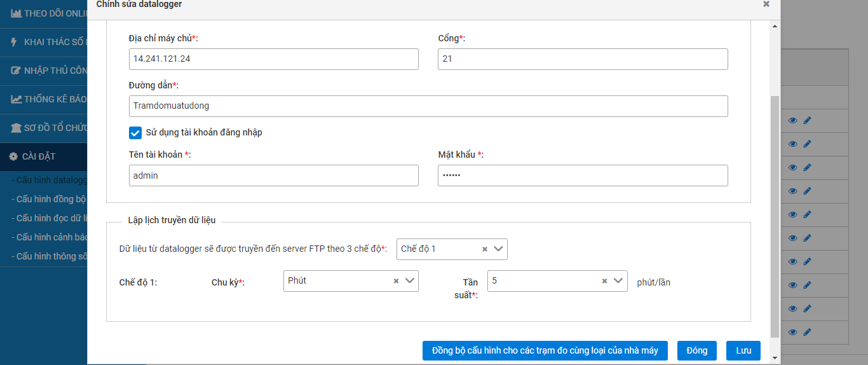Screen dimensions: 868x365
Task: Click the building icon beside SƠ ĐỒ TỔ CHỨC
Action: (16, 128)
